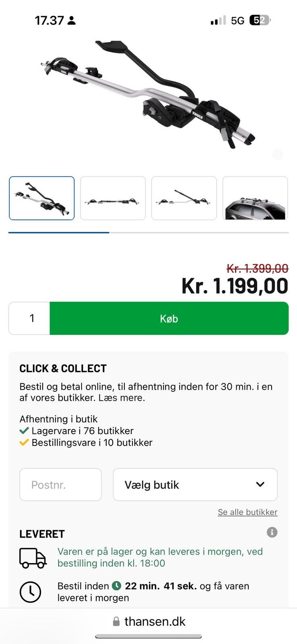Open the Vælg butik dropdown
297x644 pixels.
coord(195,485)
